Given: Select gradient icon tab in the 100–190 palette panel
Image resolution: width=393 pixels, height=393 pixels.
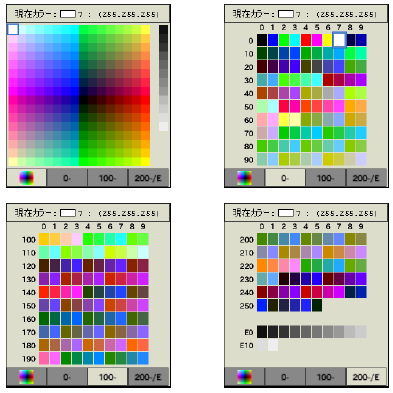Looking at the screenshot, I should (x=26, y=377).
